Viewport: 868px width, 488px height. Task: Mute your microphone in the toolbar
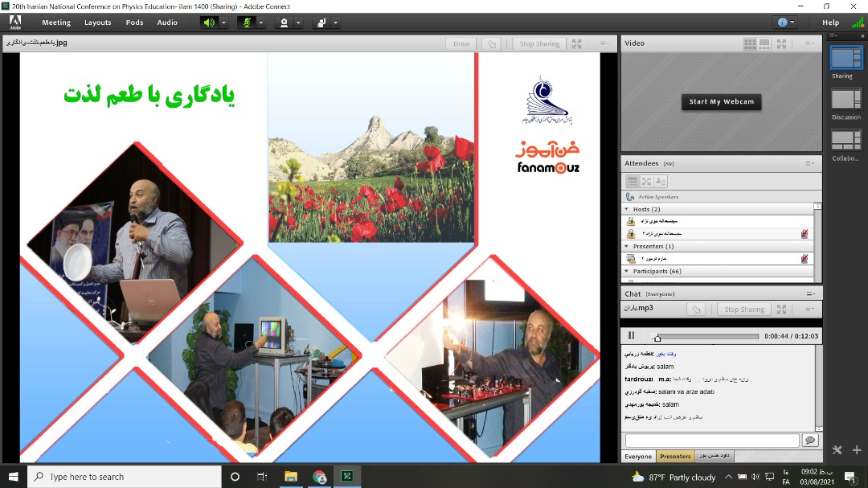pos(245,23)
